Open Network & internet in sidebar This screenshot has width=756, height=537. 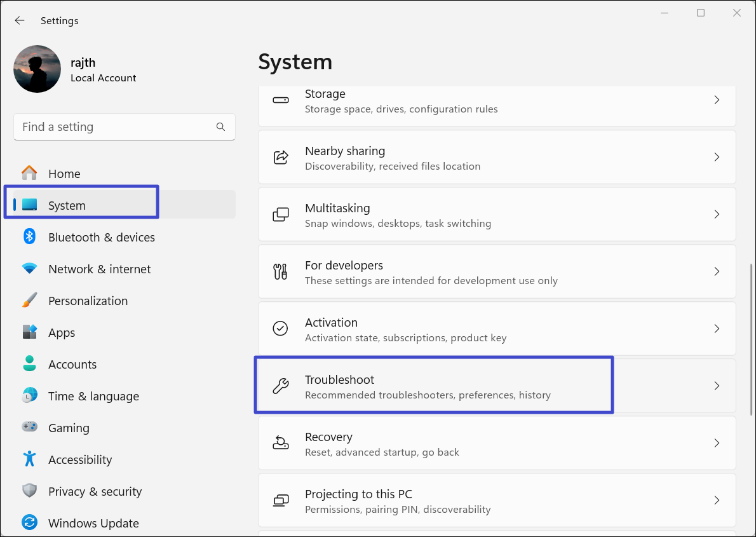coord(99,269)
